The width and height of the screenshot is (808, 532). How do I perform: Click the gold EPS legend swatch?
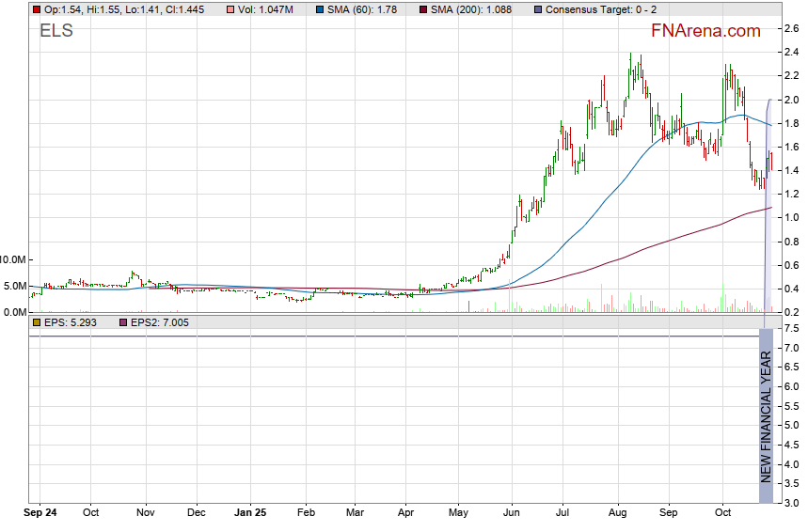click(x=36, y=322)
